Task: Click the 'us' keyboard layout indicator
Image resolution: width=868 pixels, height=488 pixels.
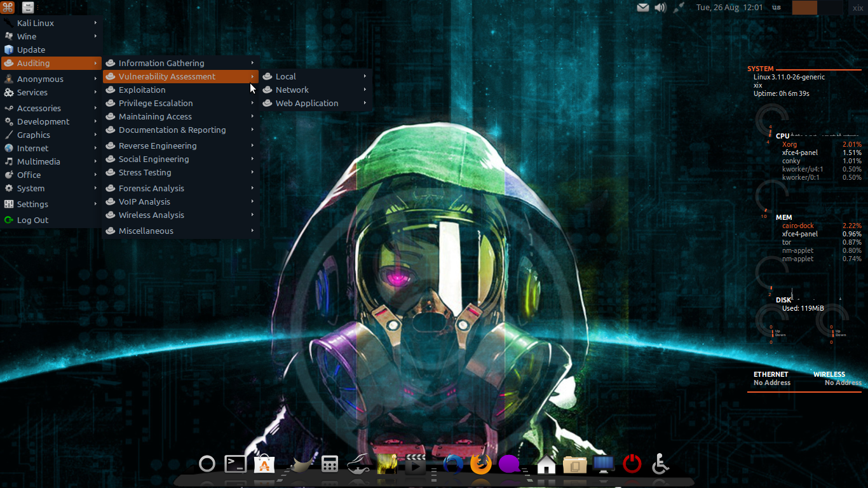Action: click(x=776, y=8)
